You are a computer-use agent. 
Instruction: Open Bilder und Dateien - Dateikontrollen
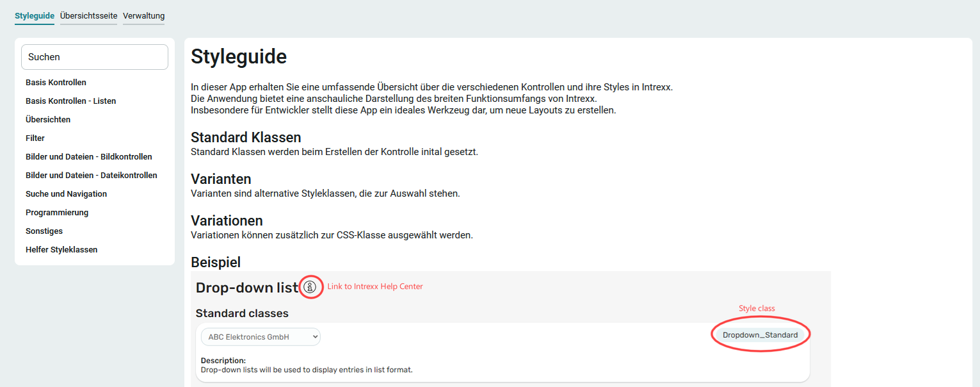pyautogui.click(x=91, y=176)
